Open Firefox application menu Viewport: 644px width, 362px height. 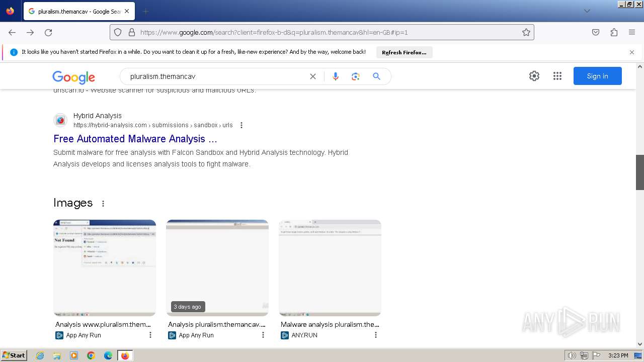[632, 32]
